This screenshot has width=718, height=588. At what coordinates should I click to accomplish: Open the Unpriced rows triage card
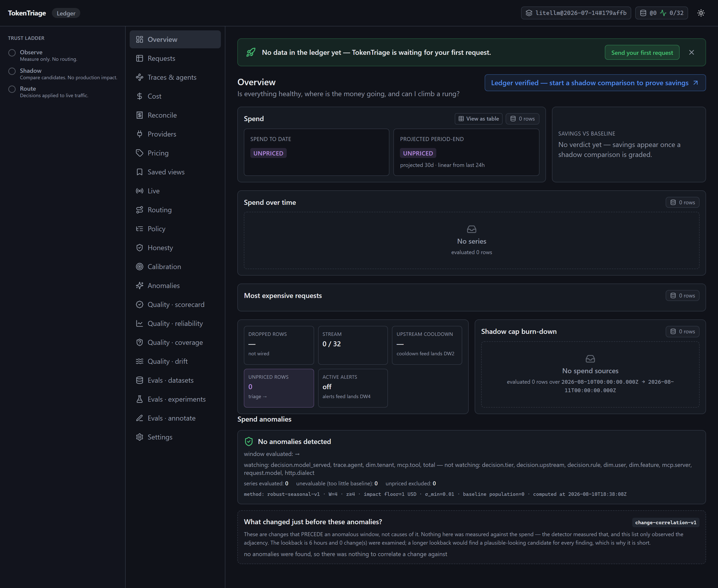278,388
